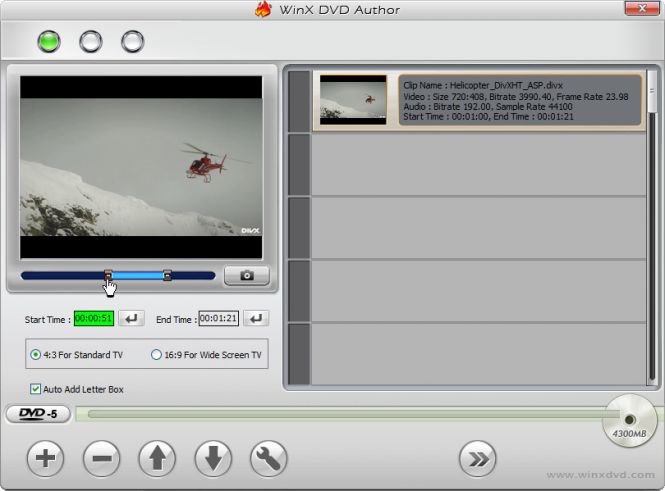Select 16:9 For Wide Screen TV option
This screenshot has height=491, width=665.
[156, 354]
